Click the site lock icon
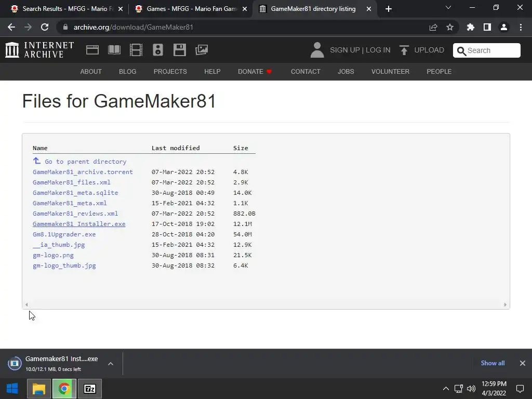Image resolution: width=532 pixels, height=399 pixels. tap(65, 27)
